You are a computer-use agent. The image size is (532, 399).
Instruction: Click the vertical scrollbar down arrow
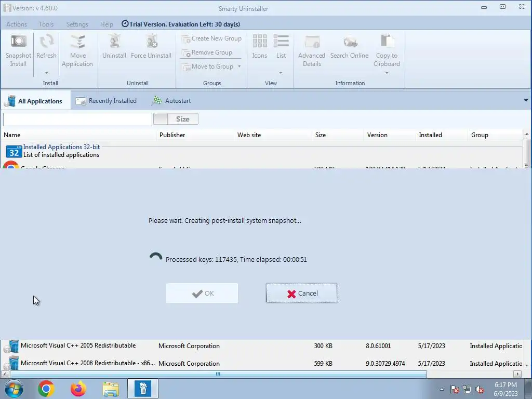pos(527,365)
